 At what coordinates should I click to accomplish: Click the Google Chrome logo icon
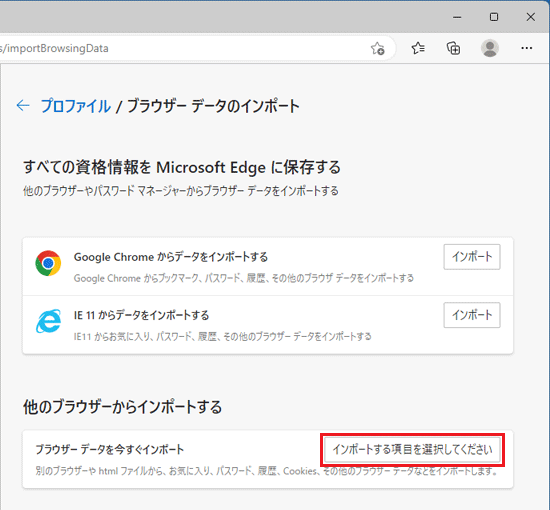tap(48, 263)
